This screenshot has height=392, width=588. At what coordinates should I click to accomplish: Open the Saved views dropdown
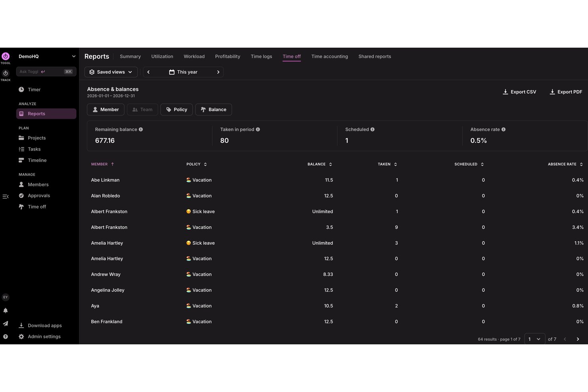click(x=111, y=72)
